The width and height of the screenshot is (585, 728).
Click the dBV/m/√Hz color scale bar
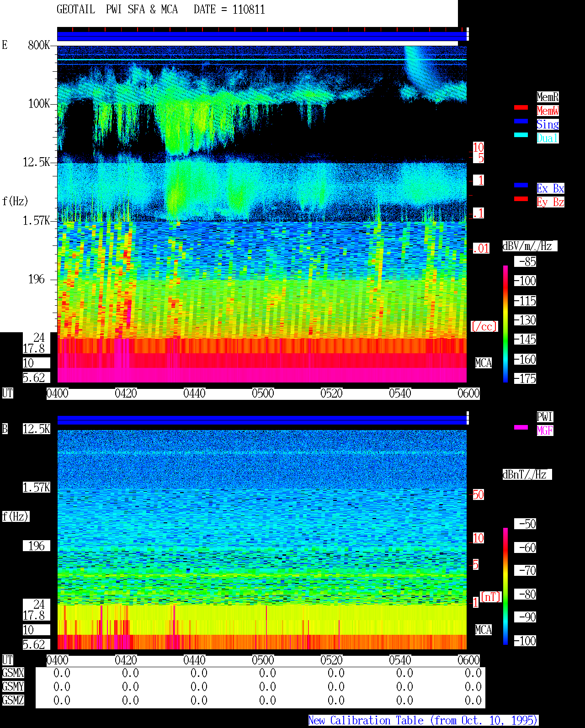pos(505,324)
